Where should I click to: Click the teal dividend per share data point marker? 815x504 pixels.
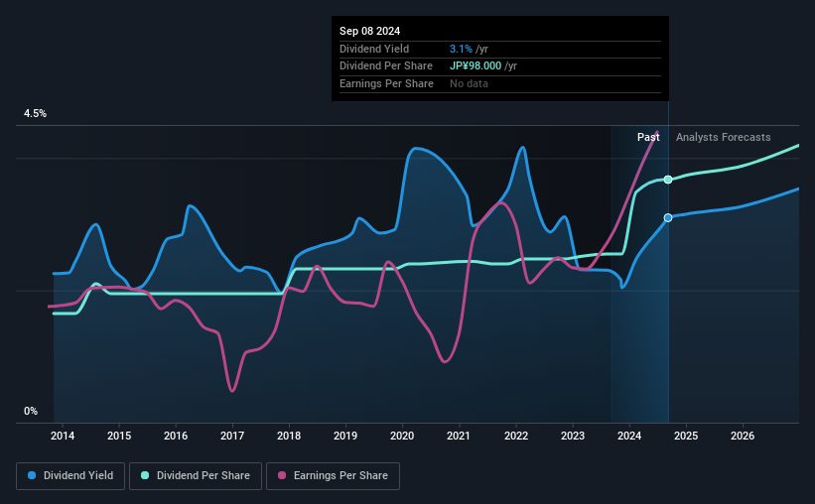(668, 180)
